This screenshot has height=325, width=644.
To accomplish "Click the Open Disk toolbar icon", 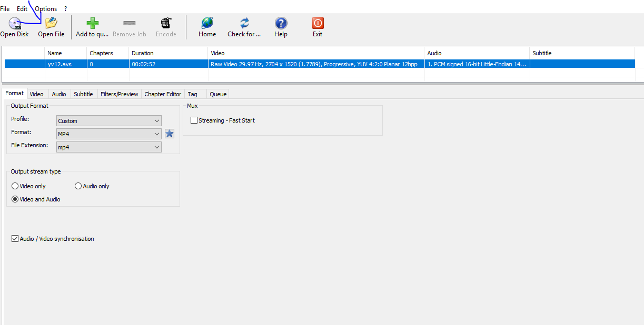I will coord(14,23).
